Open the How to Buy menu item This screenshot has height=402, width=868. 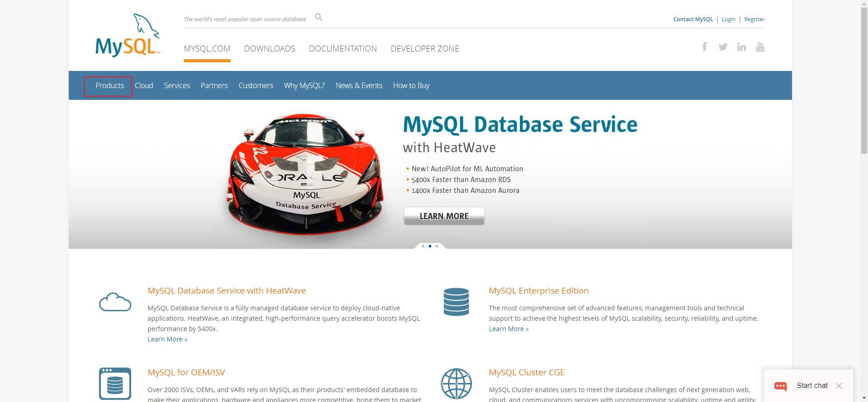pyautogui.click(x=411, y=86)
